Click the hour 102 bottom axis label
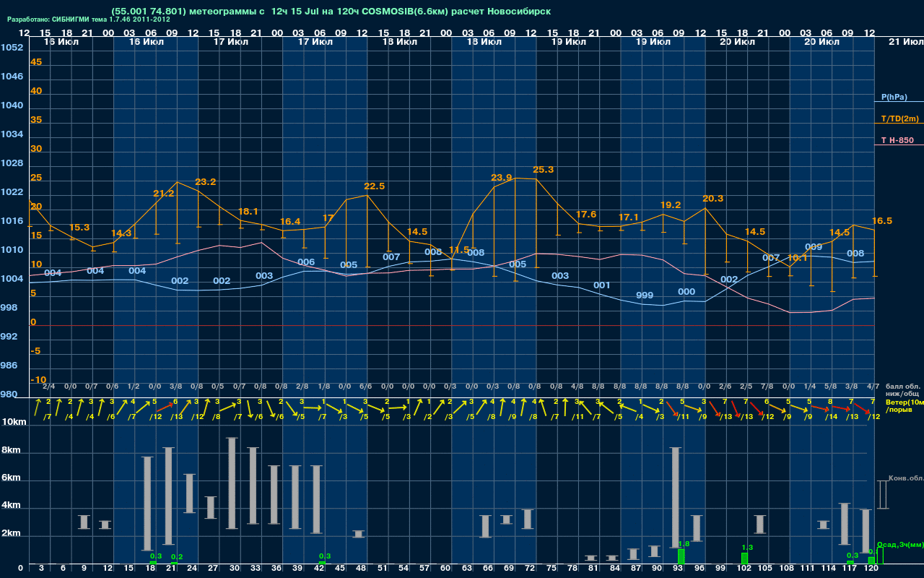 (x=744, y=569)
